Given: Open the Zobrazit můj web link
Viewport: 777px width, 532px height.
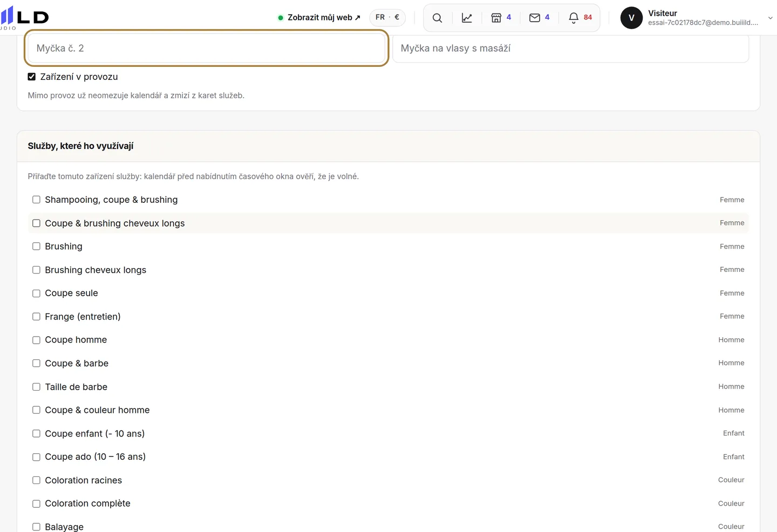Looking at the screenshot, I should pyautogui.click(x=323, y=18).
